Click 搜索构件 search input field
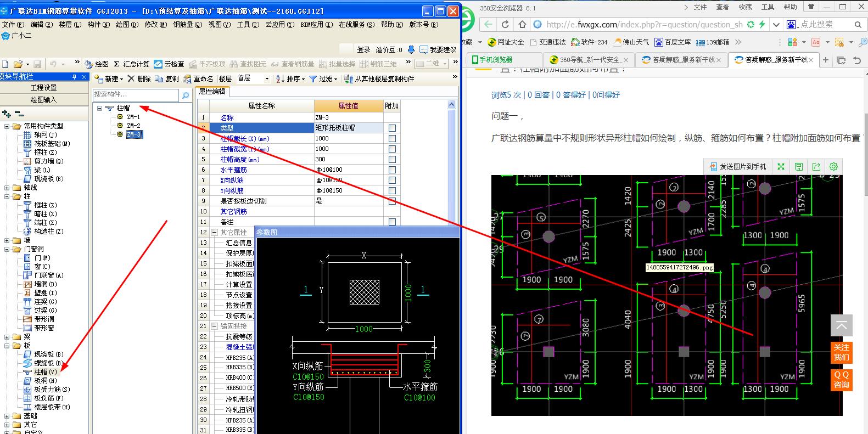This screenshot has height=434, width=868. pyautogui.click(x=136, y=94)
